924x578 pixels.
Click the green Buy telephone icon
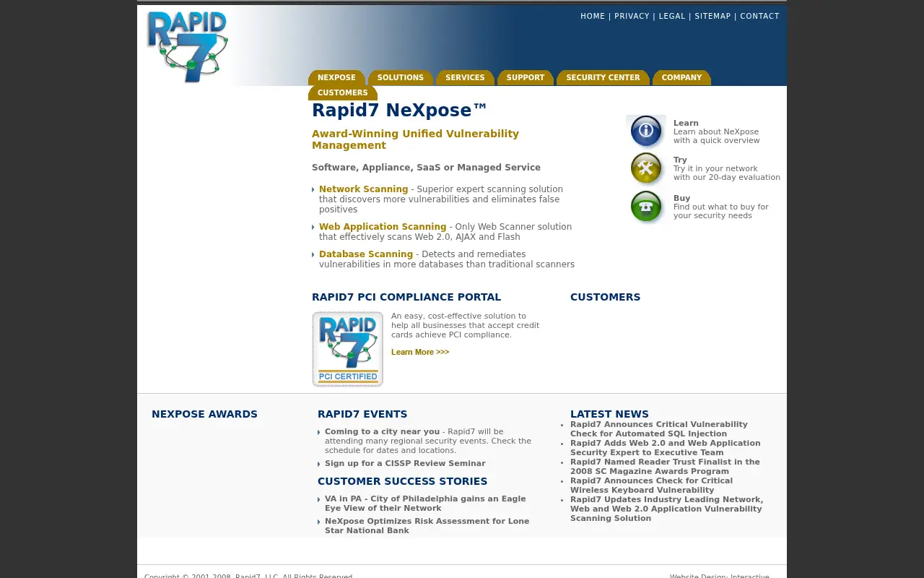click(x=646, y=207)
